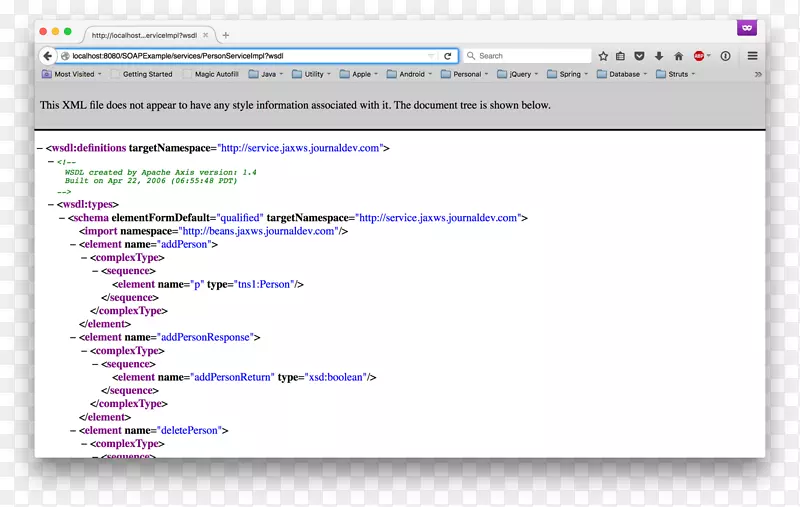Click the purple private browsing mask icon
The image size is (800, 507).
(747, 28)
